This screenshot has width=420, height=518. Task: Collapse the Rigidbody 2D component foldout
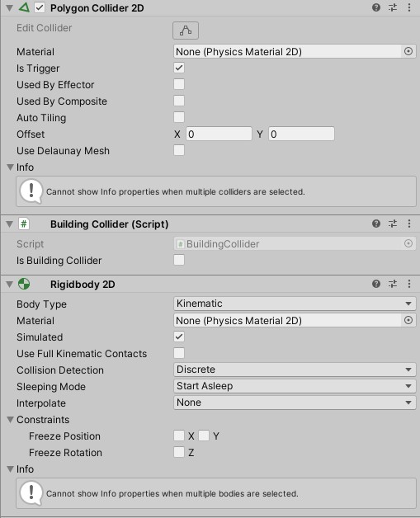10,284
